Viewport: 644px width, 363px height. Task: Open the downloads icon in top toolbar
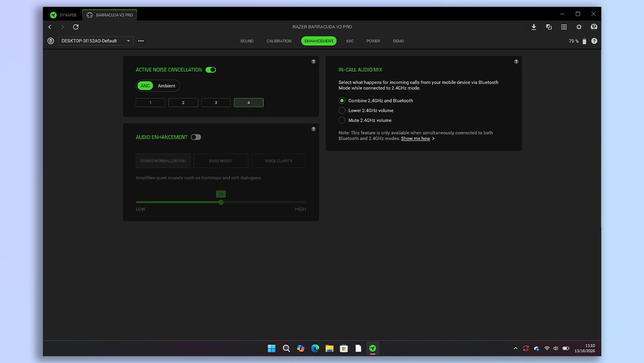[534, 27]
